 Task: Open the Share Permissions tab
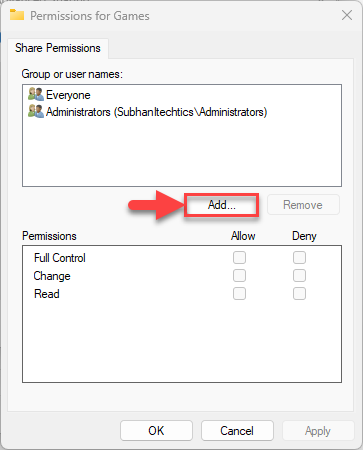(58, 48)
